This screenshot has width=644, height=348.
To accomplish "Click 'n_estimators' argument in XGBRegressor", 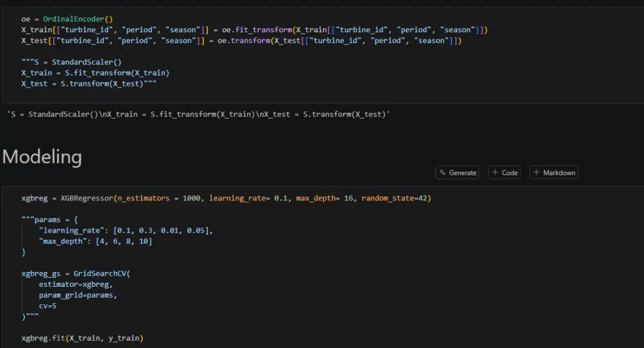I will [144, 198].
